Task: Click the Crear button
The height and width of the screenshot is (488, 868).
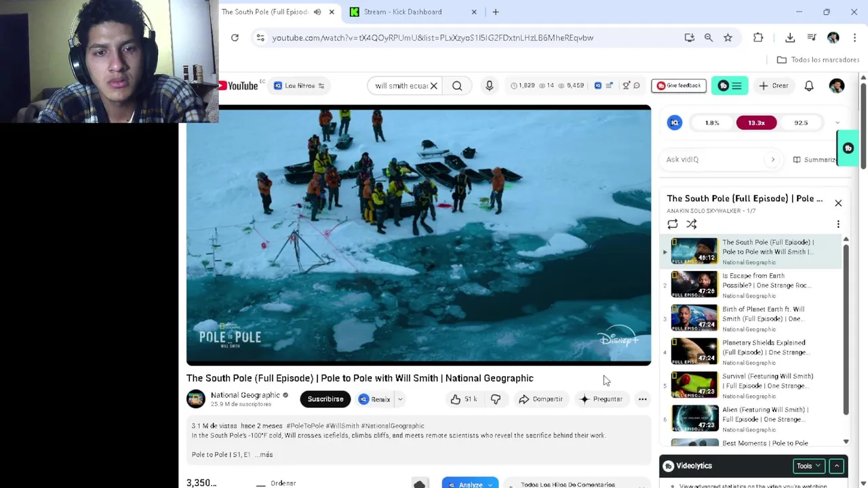Action: click(x=774, y=85)
